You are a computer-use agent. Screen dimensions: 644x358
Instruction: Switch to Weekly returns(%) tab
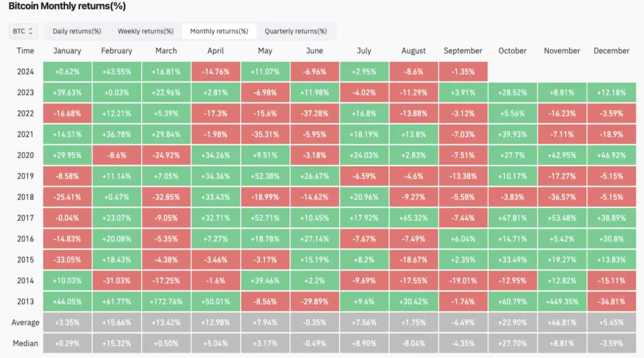tap(145, 31)
